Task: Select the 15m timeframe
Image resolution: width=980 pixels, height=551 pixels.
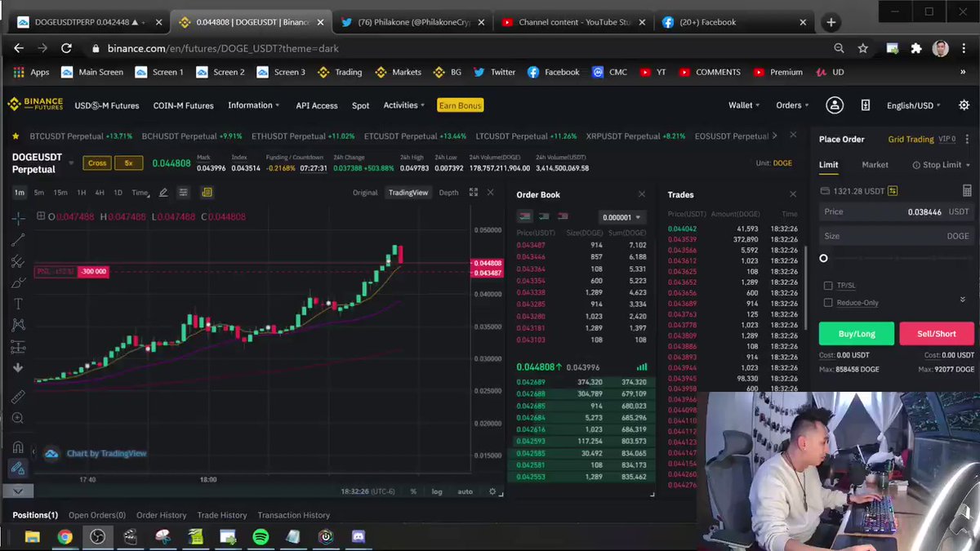Action: pyautogui.click(x=60, y=193)
